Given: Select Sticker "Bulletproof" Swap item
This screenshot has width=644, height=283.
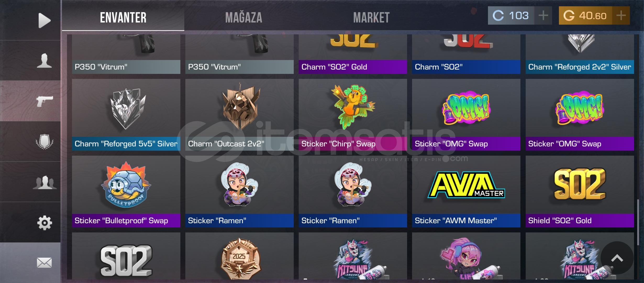Looking at the screenshot, I should click(126, 192).
